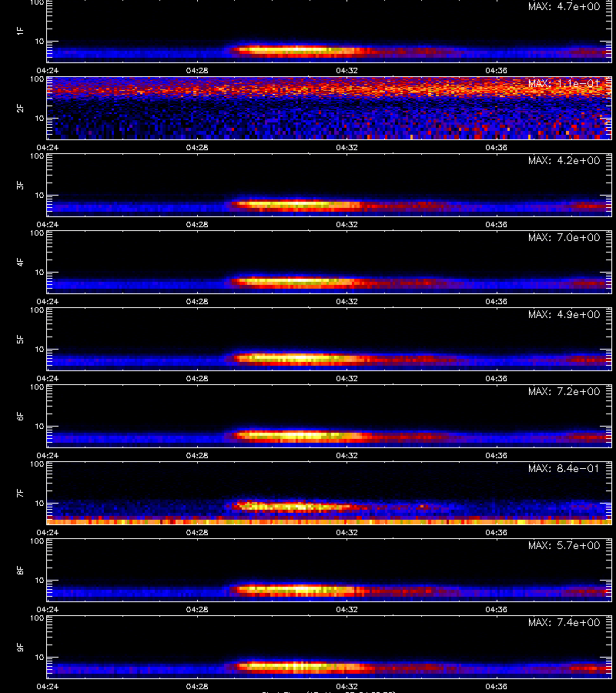Click 04:36 time label under 2F panel
This screenshot has width=616, height=693.
point(496,147)
